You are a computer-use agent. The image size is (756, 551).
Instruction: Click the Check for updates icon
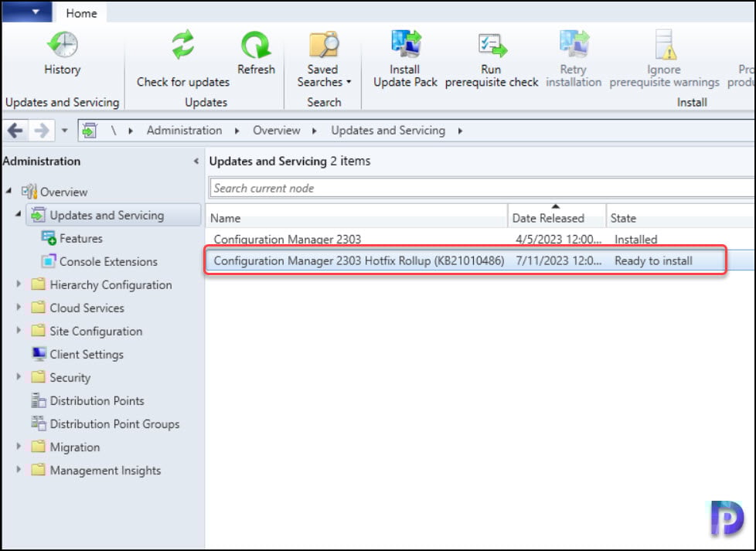click(x=183, y=44)
